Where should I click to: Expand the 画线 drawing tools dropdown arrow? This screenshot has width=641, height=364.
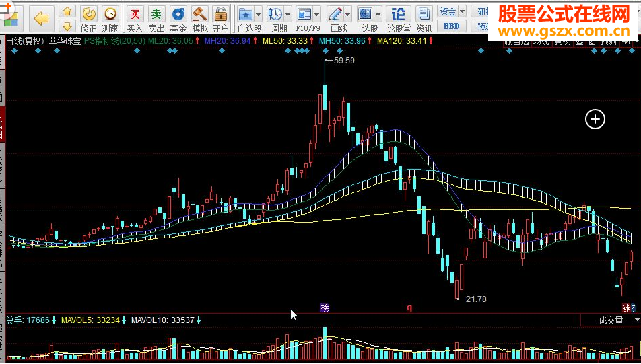(347, 15)
